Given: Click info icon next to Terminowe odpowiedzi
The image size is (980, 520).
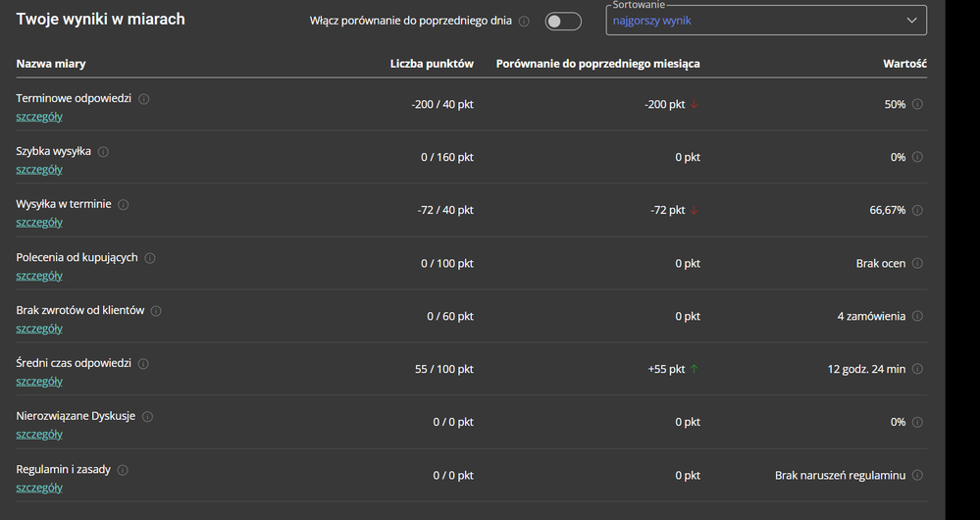Looking at the screenshot, I should tap(144, 99).
